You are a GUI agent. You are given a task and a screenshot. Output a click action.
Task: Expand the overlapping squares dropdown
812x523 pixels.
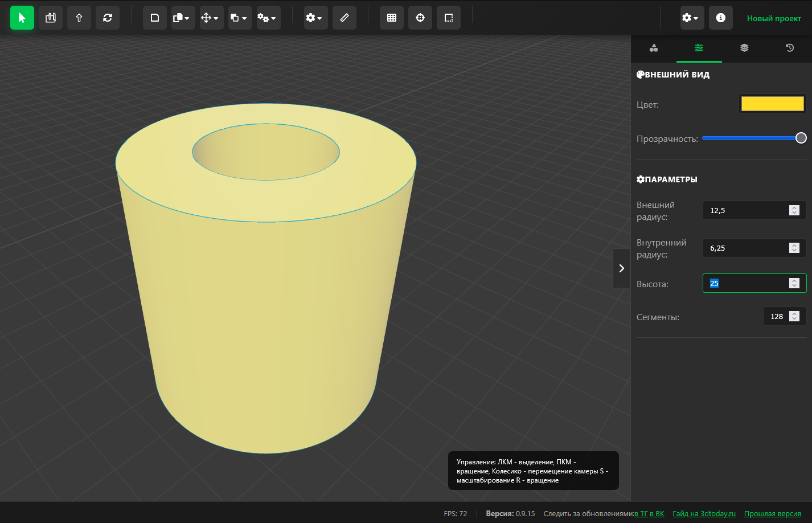click(x=239, y=18)
